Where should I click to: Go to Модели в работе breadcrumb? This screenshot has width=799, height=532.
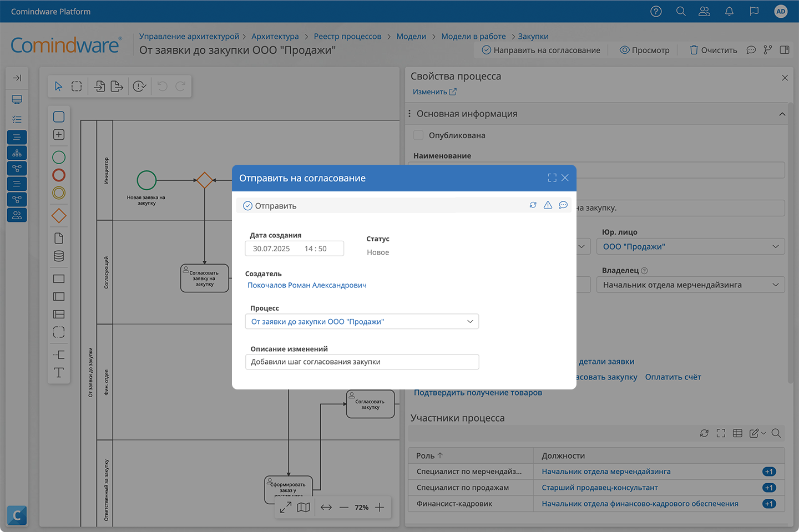pyautogui.click(x=473, y=36)
